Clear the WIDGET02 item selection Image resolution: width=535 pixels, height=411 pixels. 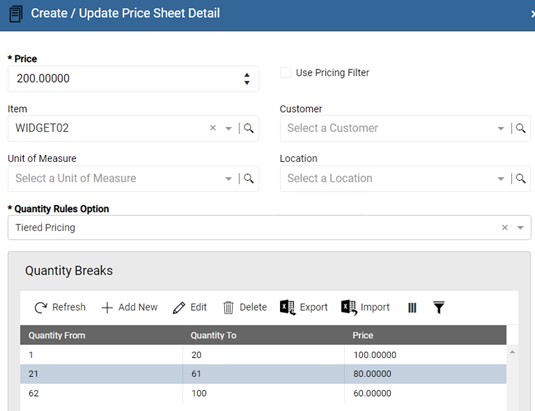tap(213, 128)
